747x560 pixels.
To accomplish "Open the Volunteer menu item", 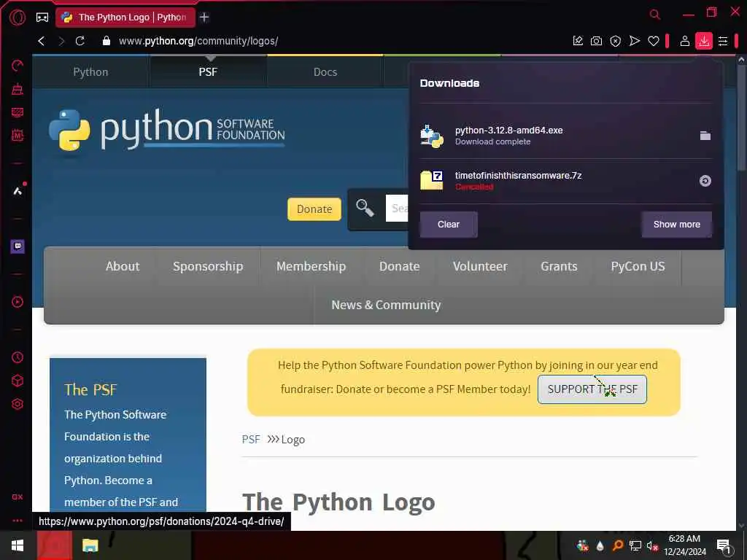I will pyautogui.click(x=480, y=266).
